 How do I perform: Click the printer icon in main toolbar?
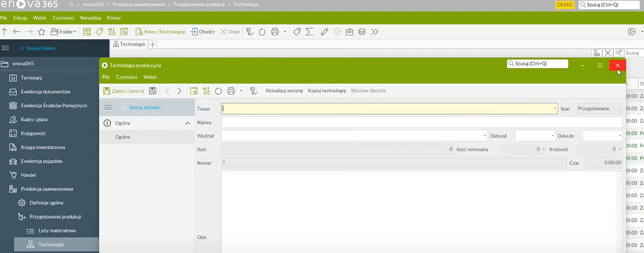point(275,32)
